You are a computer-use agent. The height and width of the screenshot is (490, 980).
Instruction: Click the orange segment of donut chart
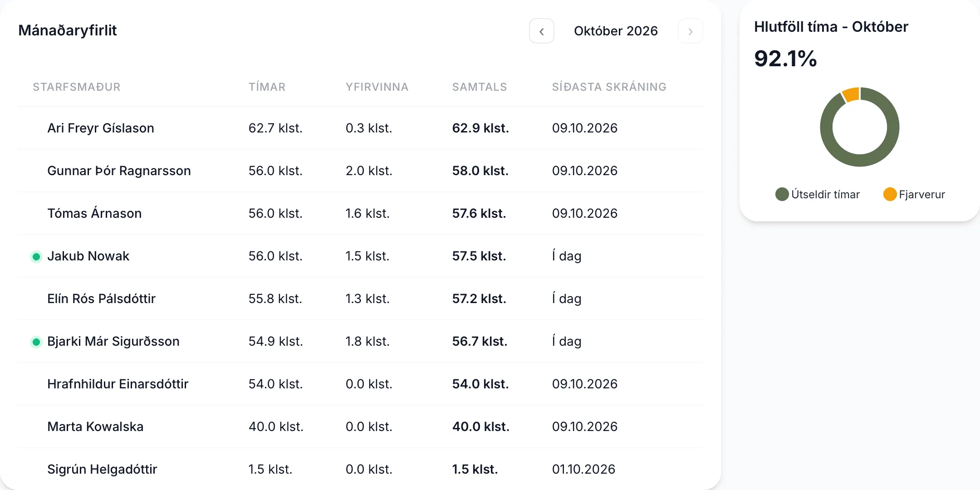[x=851, y=94]
